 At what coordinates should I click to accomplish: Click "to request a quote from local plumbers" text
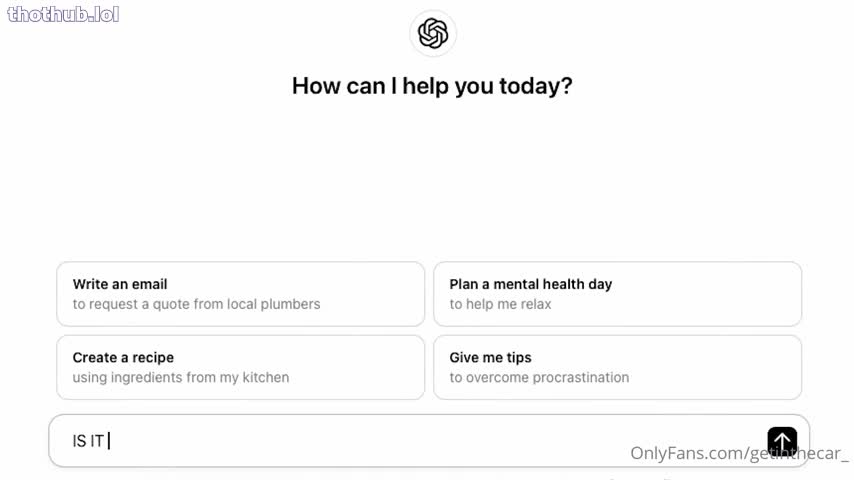click(x=196, y=304)
